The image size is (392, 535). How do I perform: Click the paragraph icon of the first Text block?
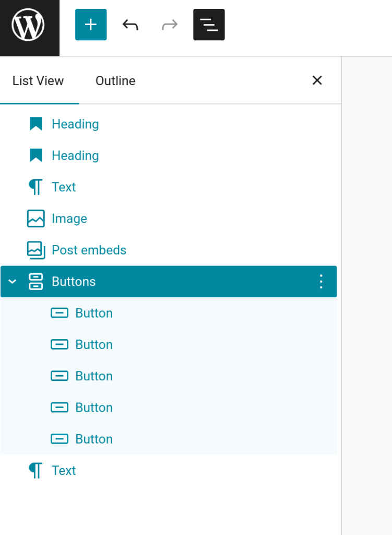tap(35, 187)
